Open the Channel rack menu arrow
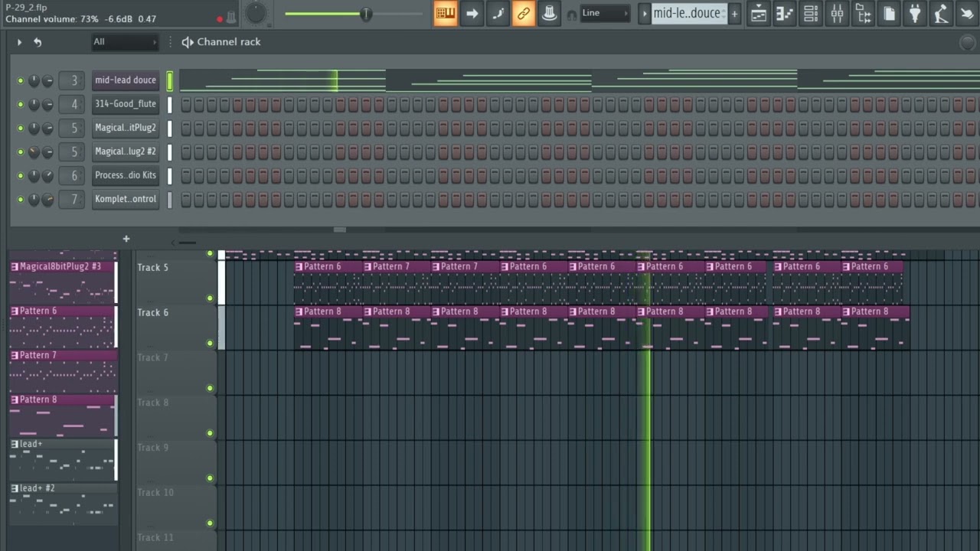The image size is (980, 551). [x=20, y=42]
